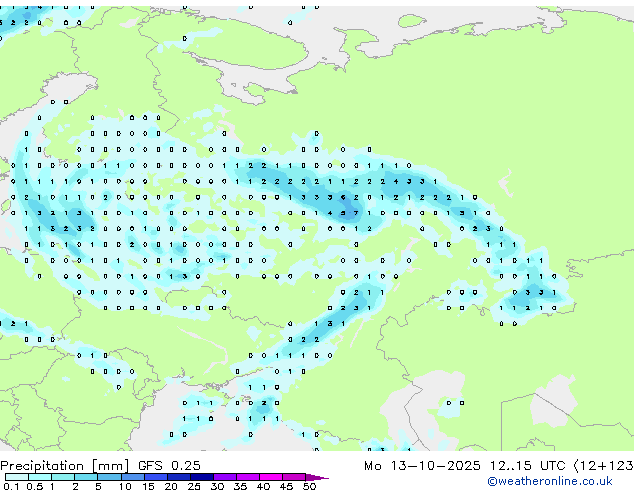Click the "Mo 13-10-2025" date text

click(422, 466)
